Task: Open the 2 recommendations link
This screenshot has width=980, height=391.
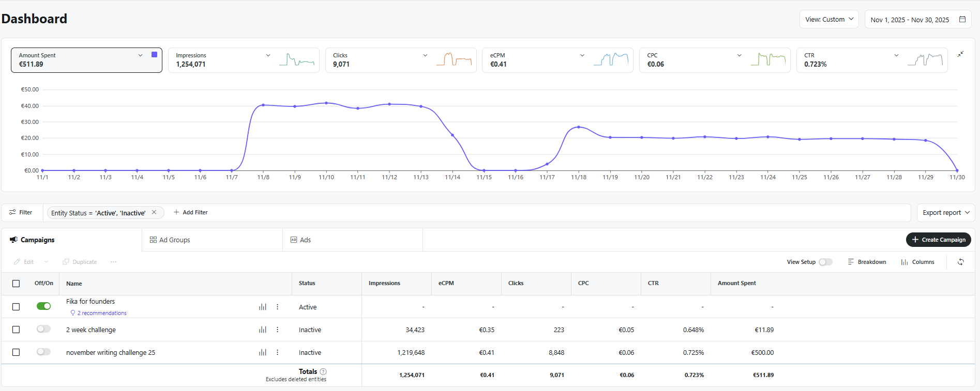Action: point(101,313)
